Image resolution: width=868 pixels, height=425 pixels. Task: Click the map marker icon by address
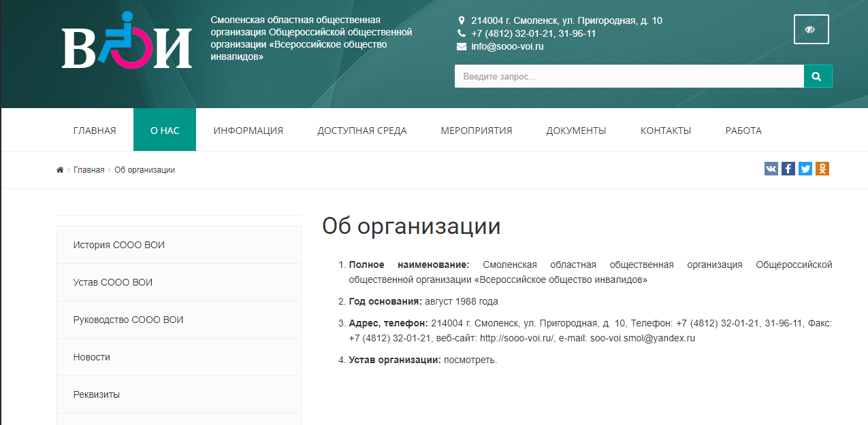tap(462, 21)
